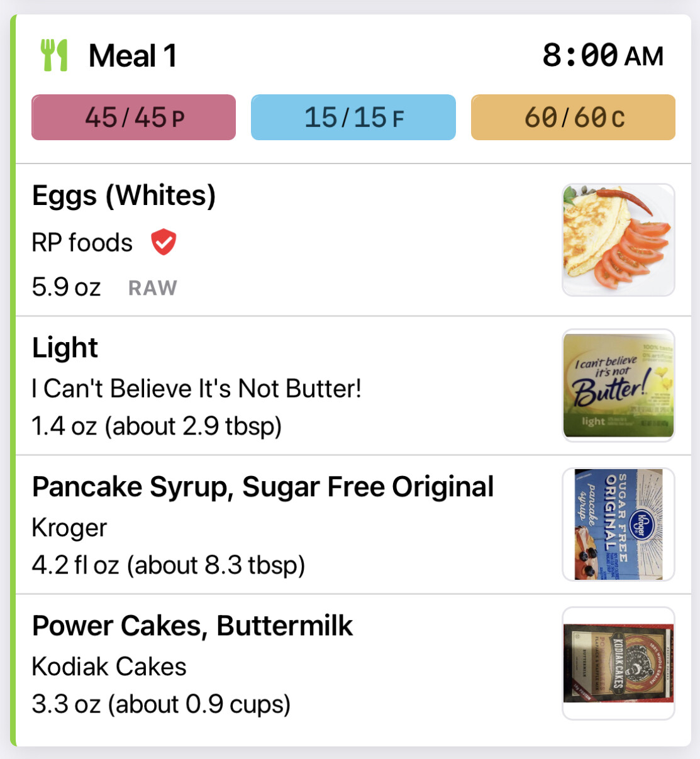
Task: Open the Eggs (Whites) food entry
Action: point(124,196)
